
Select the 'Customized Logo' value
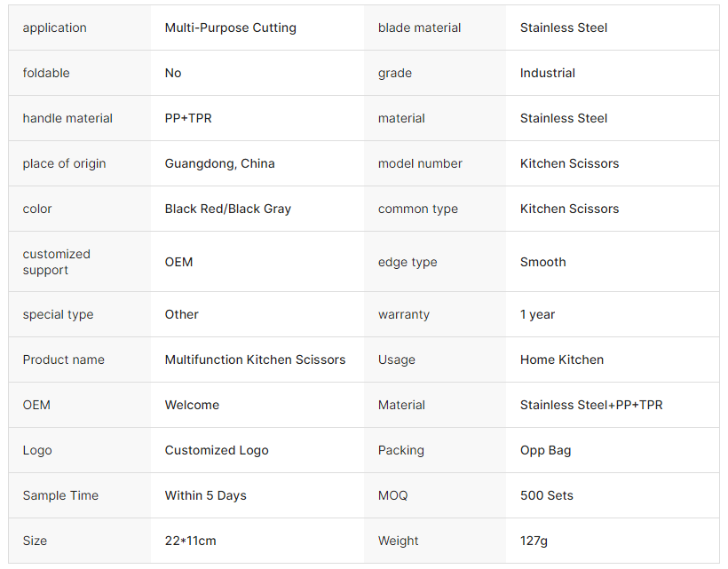tap(217, 450)
